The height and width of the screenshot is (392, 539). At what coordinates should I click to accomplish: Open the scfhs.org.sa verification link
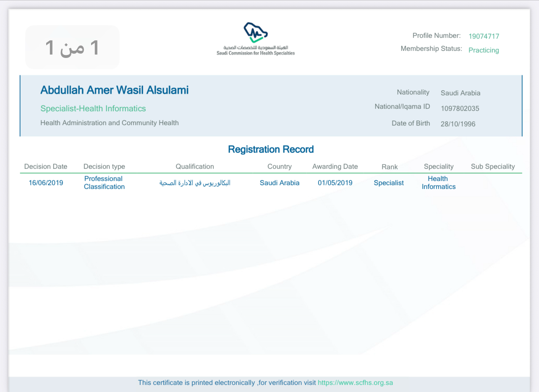pyautogui.click(x=355, y=383)
